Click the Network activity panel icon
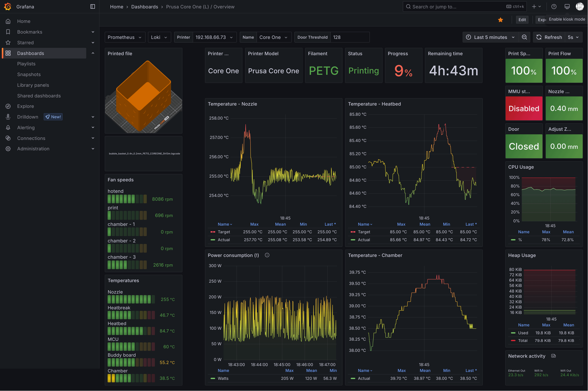Image resolution: width=588 pixels, height=391 pixels. point(553,356)
